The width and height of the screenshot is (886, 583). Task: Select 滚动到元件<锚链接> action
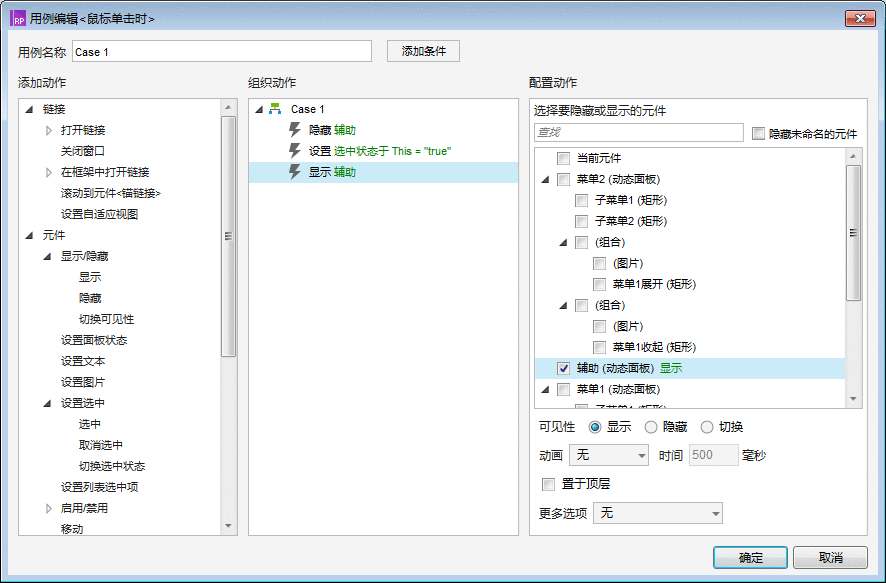click(x=111, y=193)
